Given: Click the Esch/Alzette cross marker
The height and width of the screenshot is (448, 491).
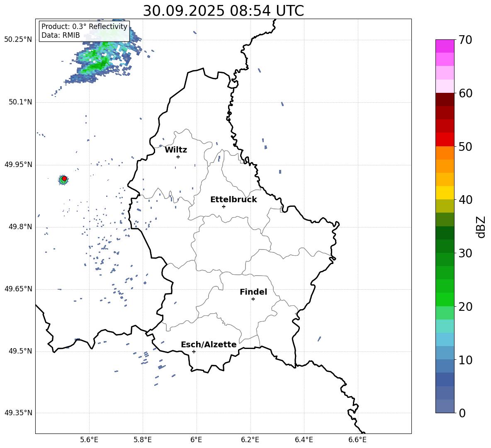Looking at the screenshot, I should [194, 351].
